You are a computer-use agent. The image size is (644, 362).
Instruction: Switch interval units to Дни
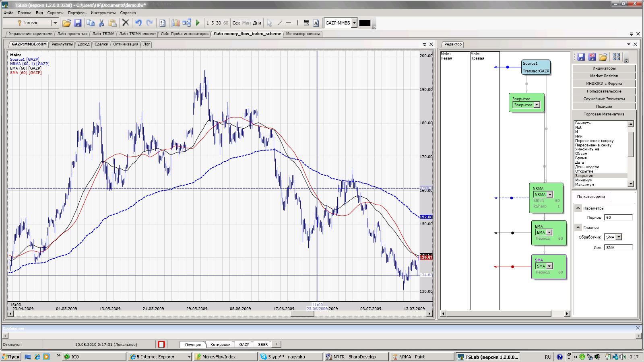point(257,23)
